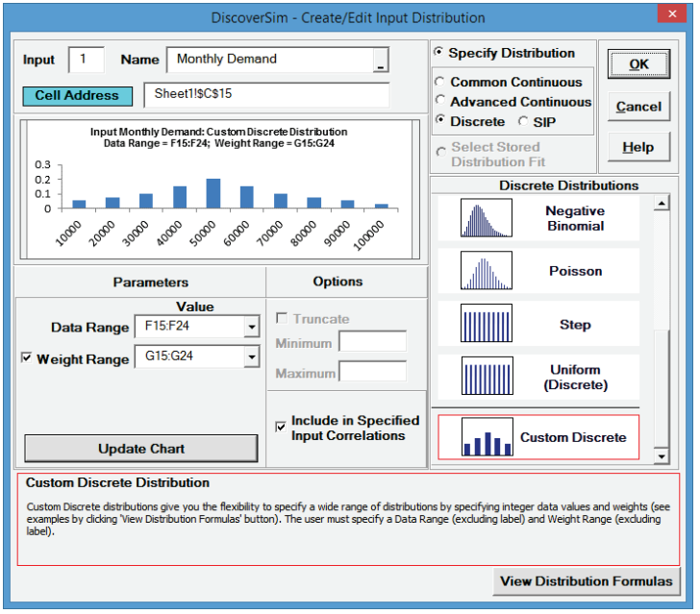The height and width of the screenshot is (614, 700).
Task: Click the Cell Address button
Action: point(77,95)
